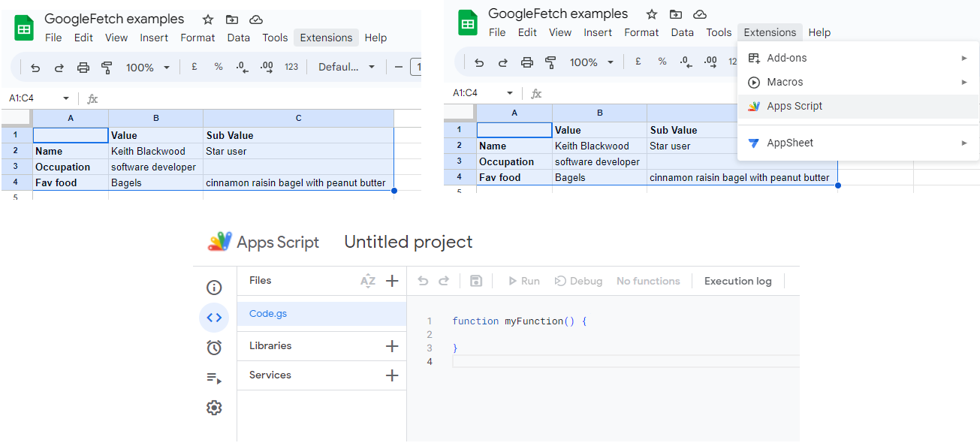Viewport: 980px width, 443px height.
Task: Open Project Settings gear in Apps Script
Action: pyautogui.click(x=214, y=408)
